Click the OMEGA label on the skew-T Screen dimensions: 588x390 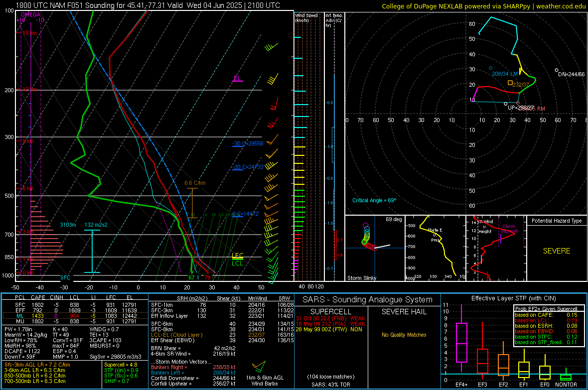[31, 14]
